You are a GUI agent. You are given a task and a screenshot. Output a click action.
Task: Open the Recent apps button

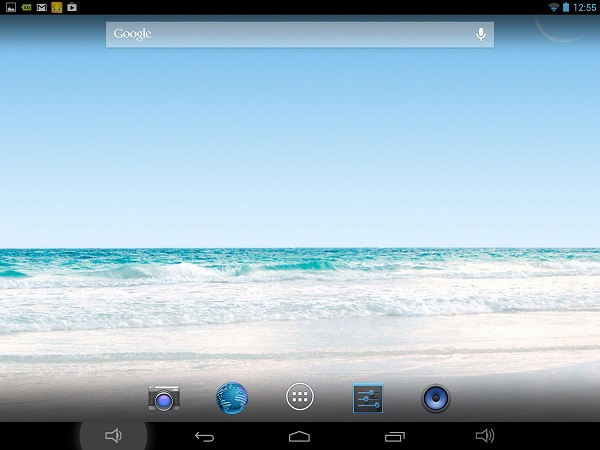coord(395,436)
